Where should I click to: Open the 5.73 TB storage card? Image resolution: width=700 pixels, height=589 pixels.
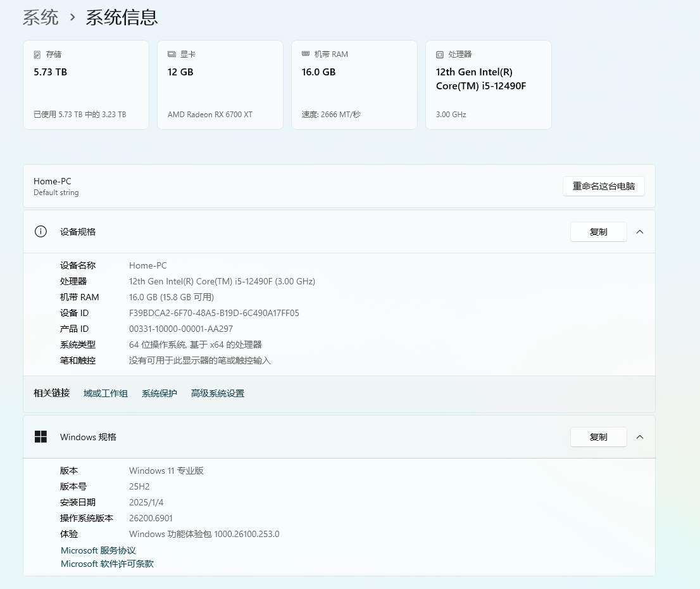point(86,85)
